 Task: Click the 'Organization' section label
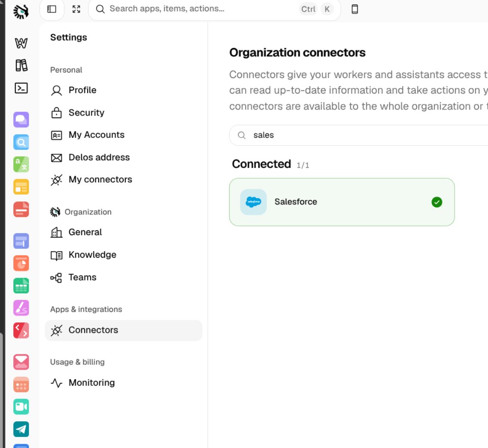point(88,212)
